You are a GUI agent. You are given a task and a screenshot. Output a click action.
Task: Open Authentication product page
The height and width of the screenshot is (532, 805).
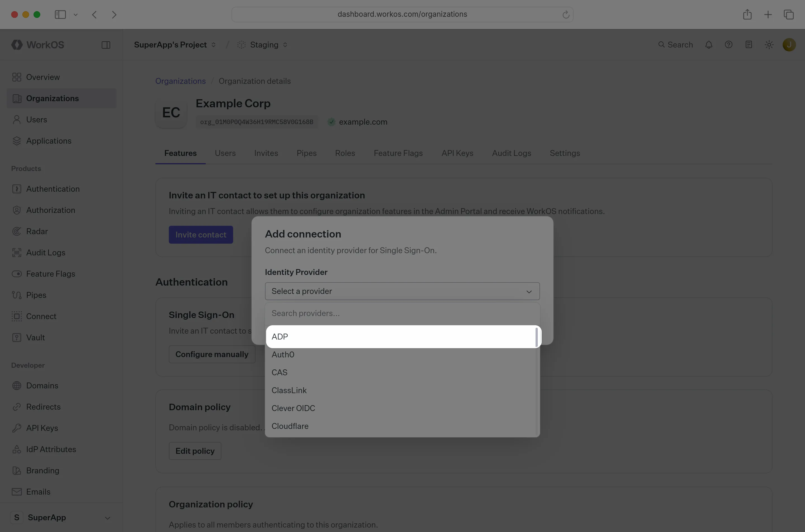(61, 189)
